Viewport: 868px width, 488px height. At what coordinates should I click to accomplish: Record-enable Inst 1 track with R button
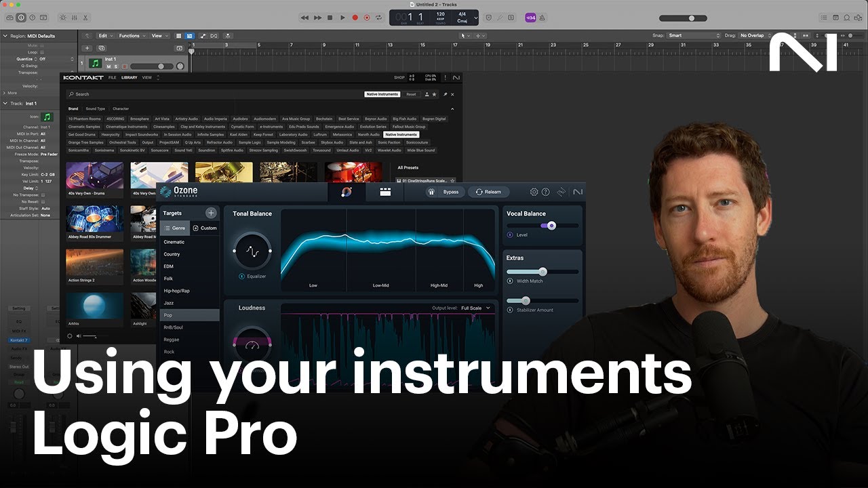124,66
